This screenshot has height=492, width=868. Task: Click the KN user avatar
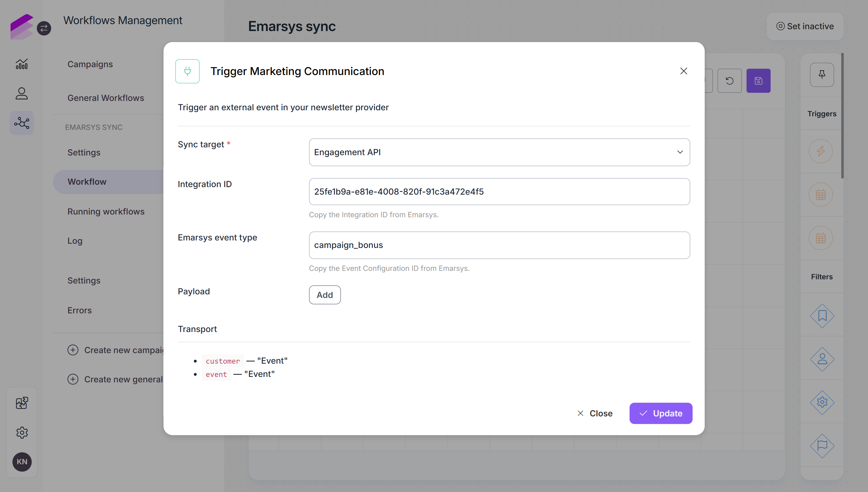point(22,462)
